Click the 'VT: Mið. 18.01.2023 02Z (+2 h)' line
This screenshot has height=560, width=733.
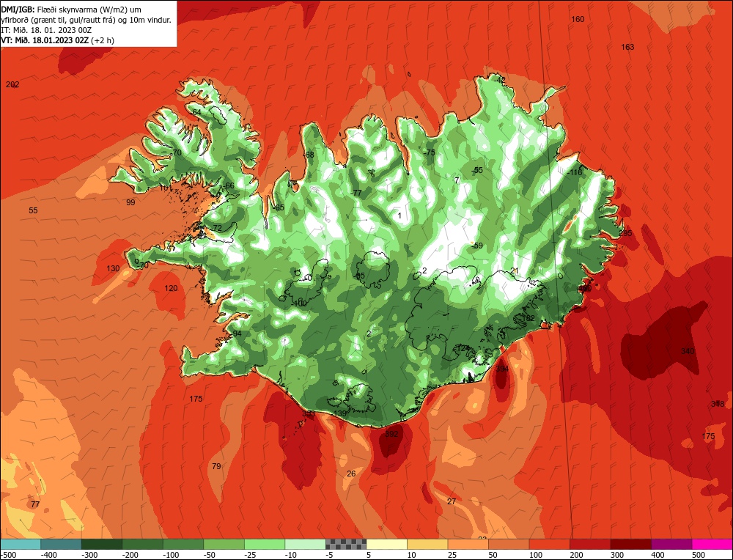pos(57,40)
